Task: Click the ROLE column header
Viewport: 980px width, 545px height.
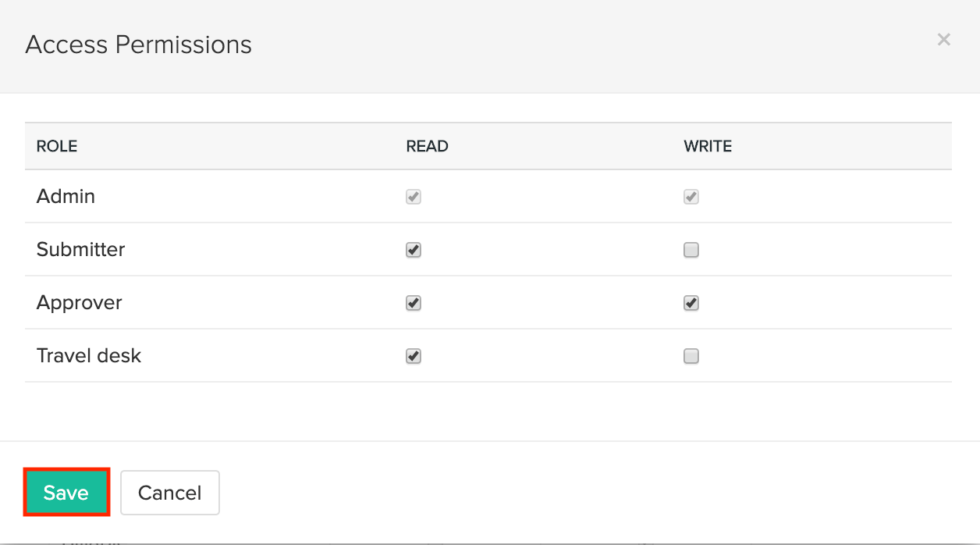Action: [x=57, y=146]
